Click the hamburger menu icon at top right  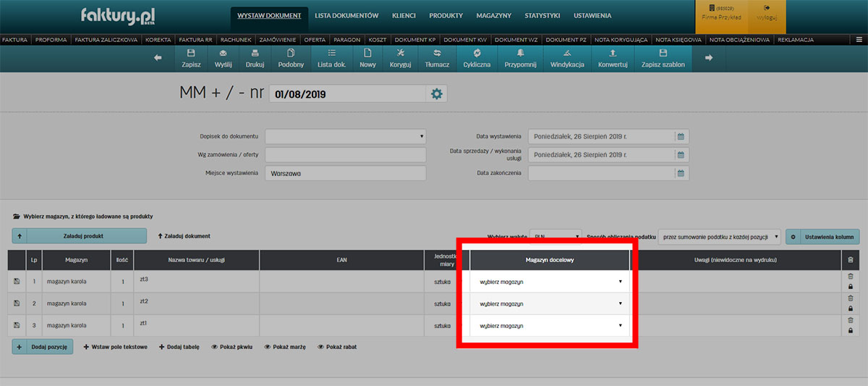pyautogui.click(x=859, y=39)
